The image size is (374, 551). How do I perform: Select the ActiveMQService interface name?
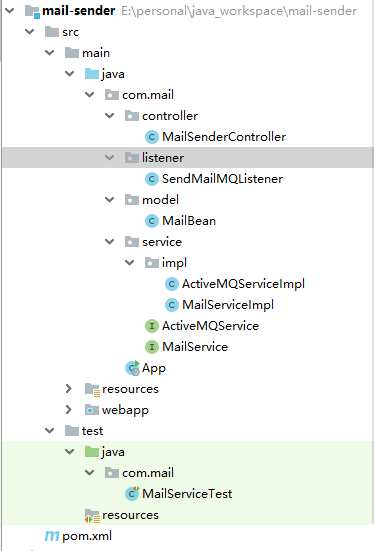point(210,326)
